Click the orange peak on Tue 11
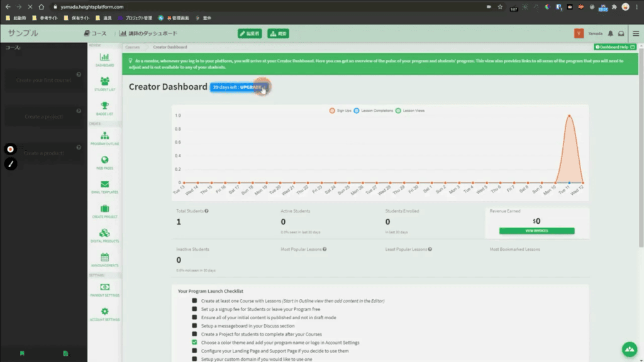The width and height of the screenshot is (644, 362). pos(569,116)
